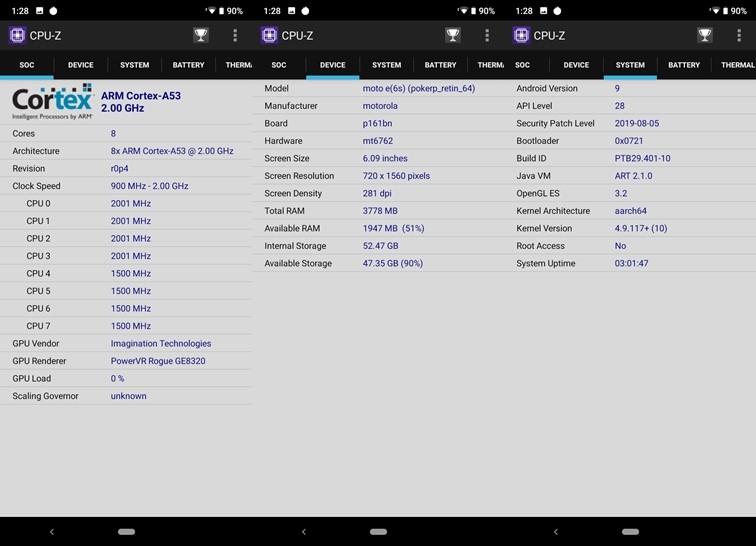Tap Bootloader value 0x0721
756x546 pixels.
pyautogui.click(x=629, y=141)
